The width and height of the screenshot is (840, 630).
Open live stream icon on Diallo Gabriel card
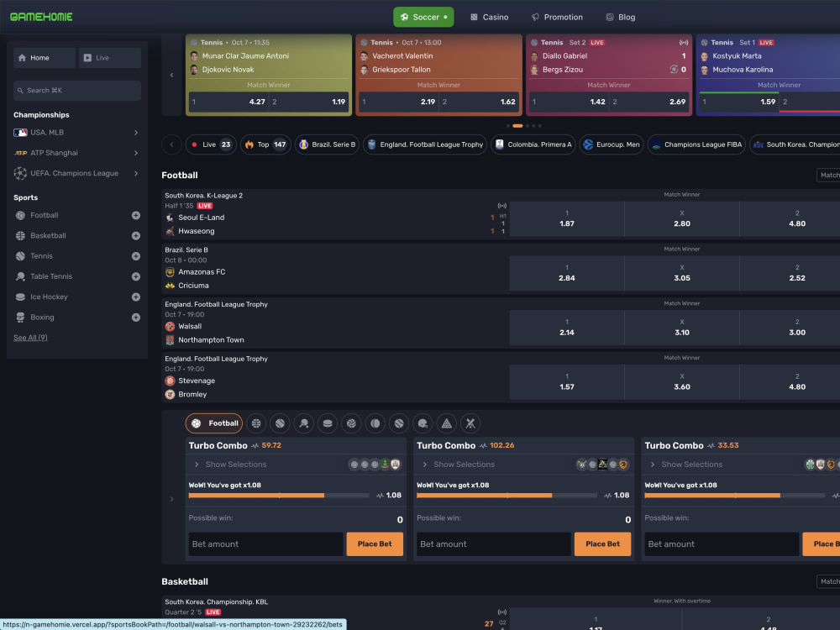click(684, 42)
